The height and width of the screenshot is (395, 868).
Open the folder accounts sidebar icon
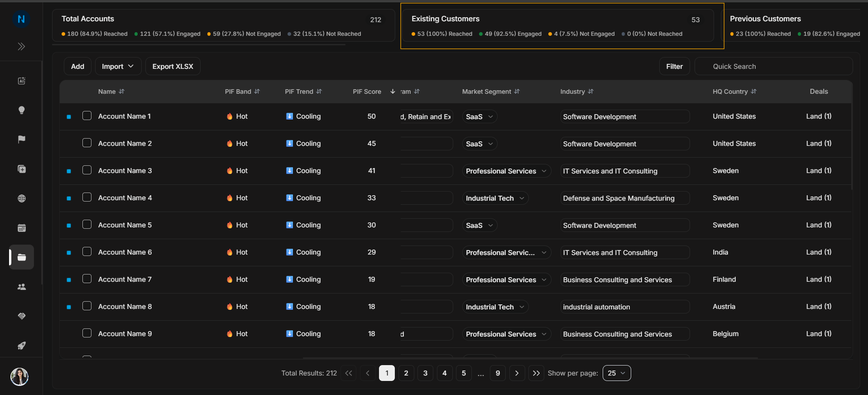(21, 257)
